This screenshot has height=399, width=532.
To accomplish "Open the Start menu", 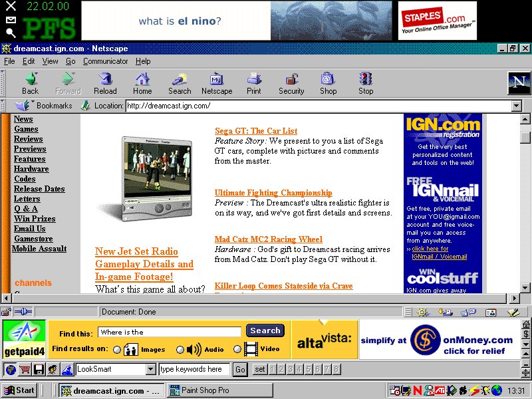I will pos(19,390).
